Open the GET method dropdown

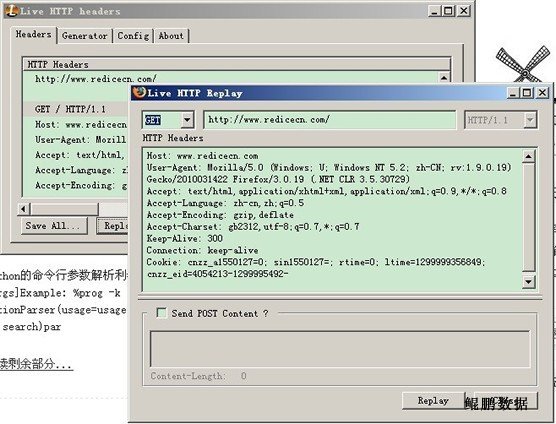[x=187, y=120]
